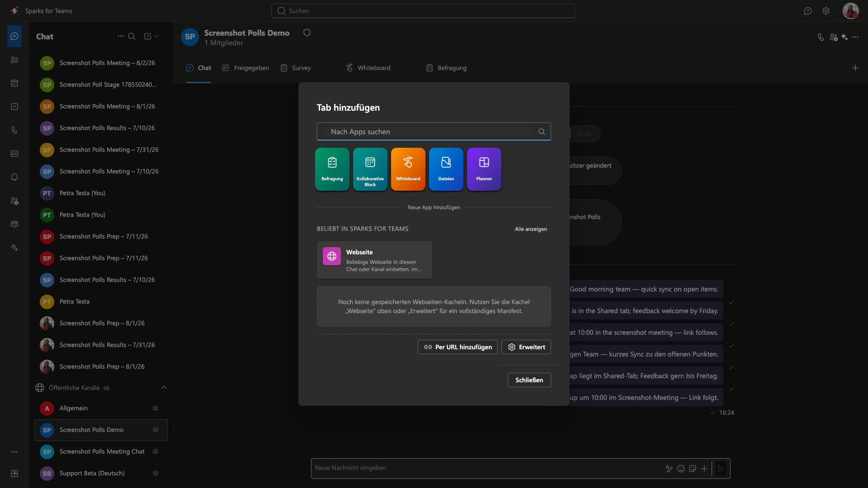Open the Survey tab
Image resolution: width=868 pixels, height=488 pixels.
pyautogui.click(x=296, y=68)
